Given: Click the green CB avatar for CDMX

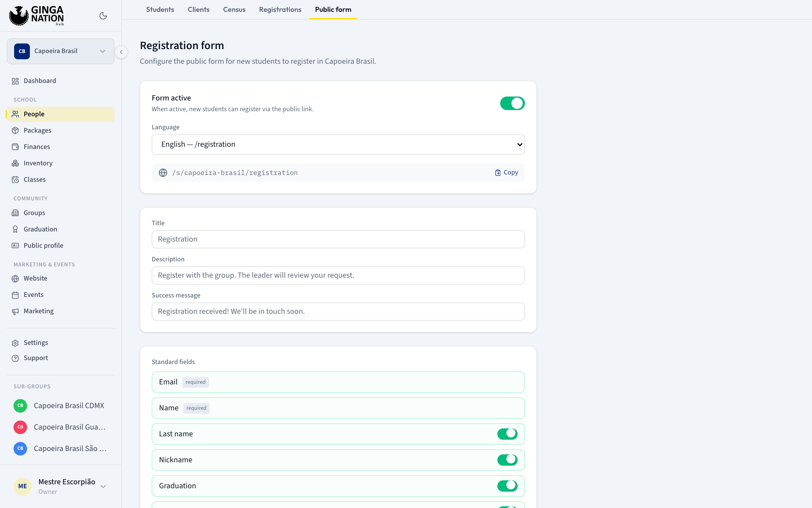Looking at the screenshot, I should pyautogui.click(x=20, y=406).
